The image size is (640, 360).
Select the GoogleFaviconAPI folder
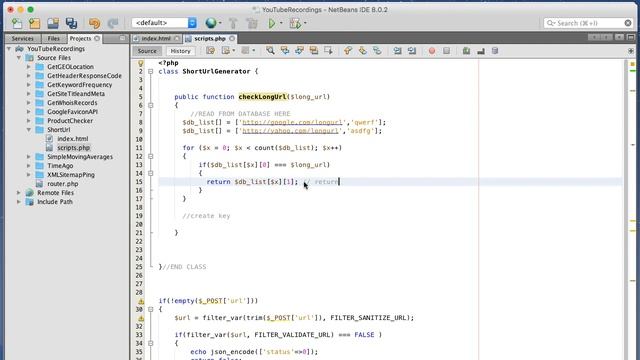(72, 112)
